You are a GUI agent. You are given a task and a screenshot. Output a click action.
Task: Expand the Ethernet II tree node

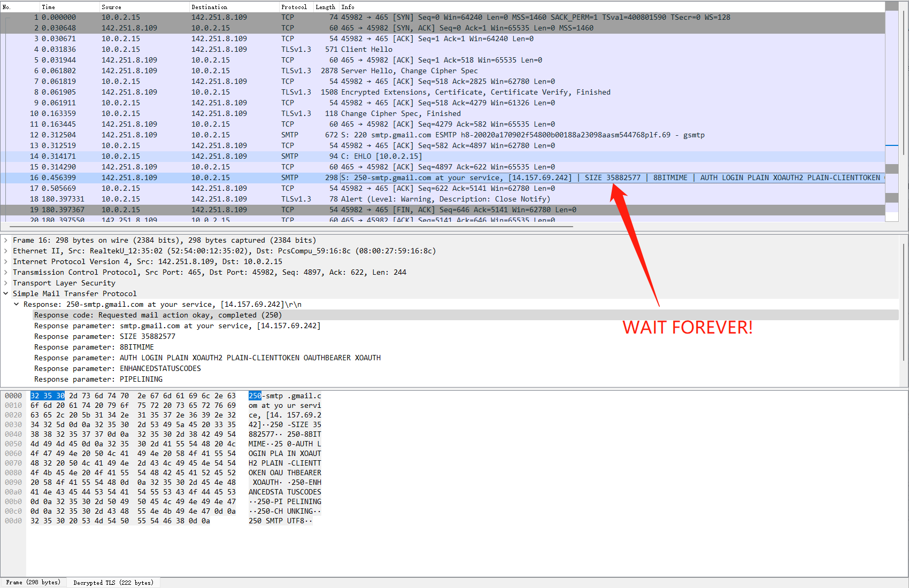click(6, 251)
